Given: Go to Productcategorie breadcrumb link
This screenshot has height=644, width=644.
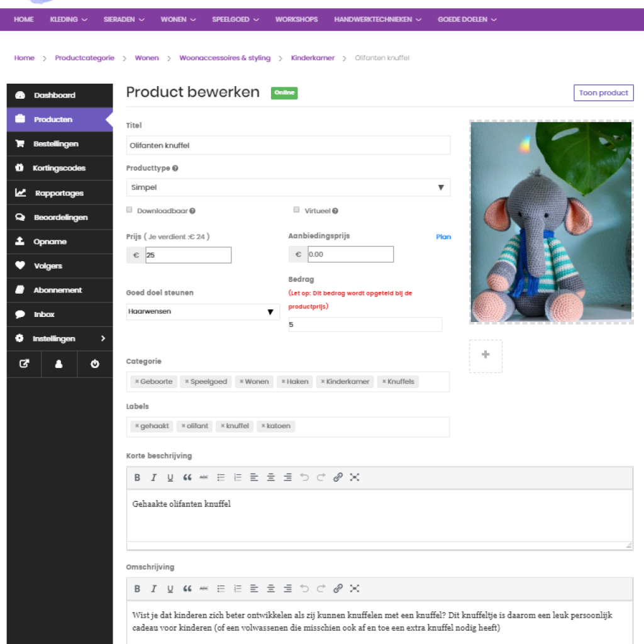Looking at the screenshot, I should (x=85, y=58).
